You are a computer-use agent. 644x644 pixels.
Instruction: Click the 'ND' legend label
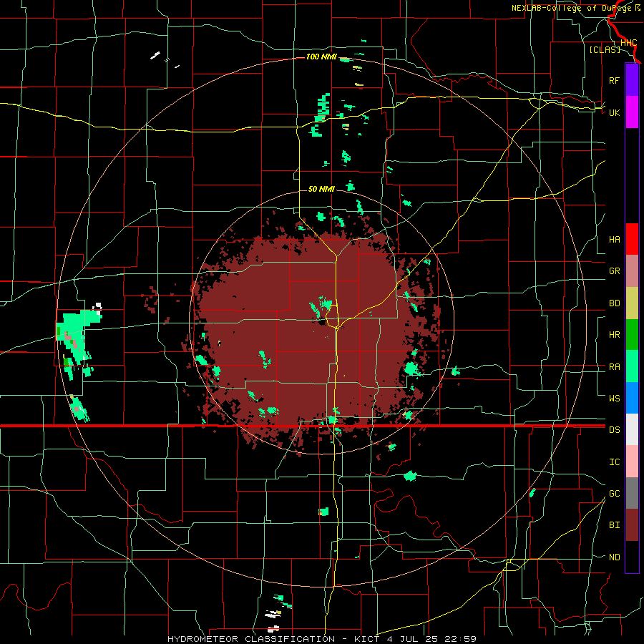tap(614, 557)
